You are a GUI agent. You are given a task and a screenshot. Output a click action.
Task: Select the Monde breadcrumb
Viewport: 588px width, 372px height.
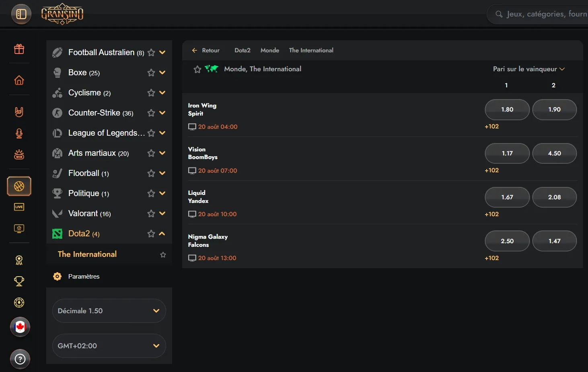[270, 50]
